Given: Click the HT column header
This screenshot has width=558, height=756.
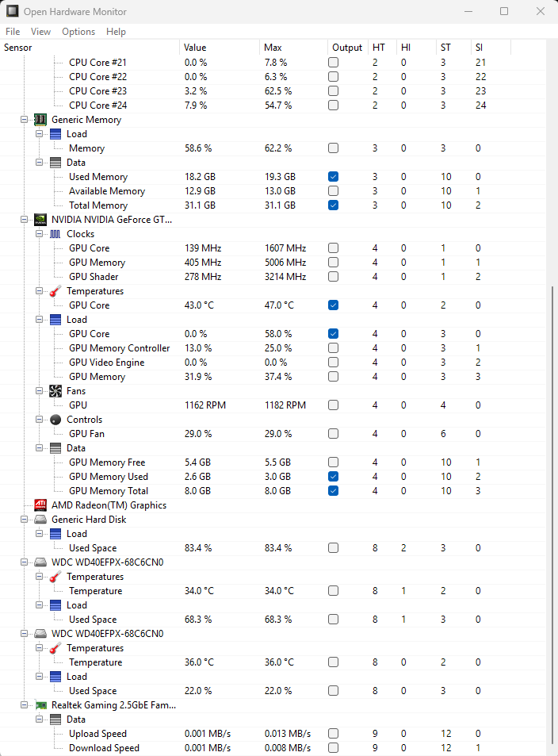Looking at the screenshot, I should tap(381, 48).
